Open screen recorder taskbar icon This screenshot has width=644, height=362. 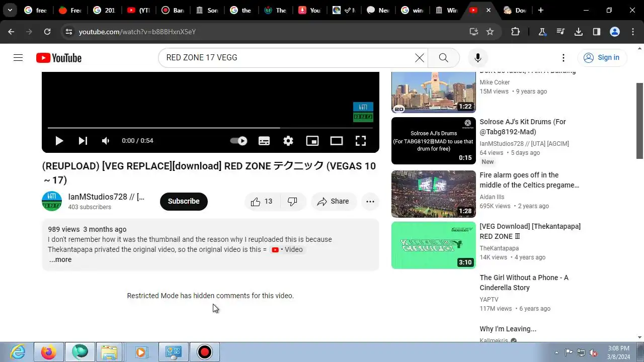pyautogui.click(x=205, y=352)
